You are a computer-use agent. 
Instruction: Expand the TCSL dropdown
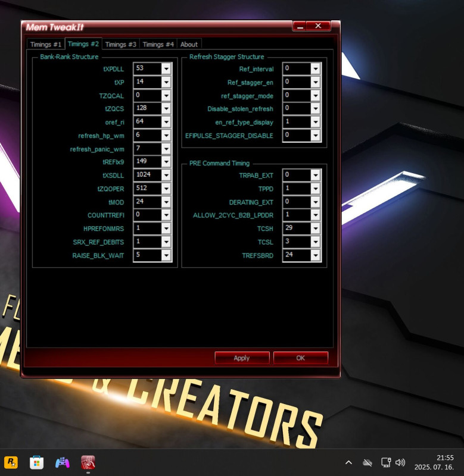pyautogui.click(x=316, y=242)
